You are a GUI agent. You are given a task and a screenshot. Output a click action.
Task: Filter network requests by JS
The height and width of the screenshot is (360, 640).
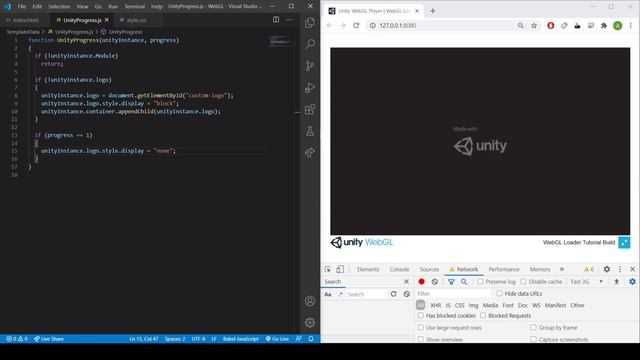click(x=448, y=305)
